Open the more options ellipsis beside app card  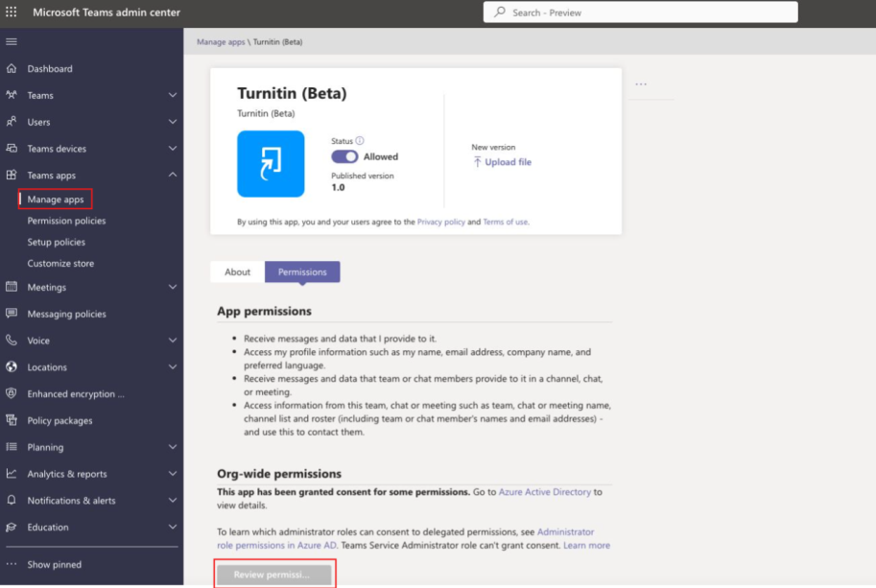click(x=641, y=83)
